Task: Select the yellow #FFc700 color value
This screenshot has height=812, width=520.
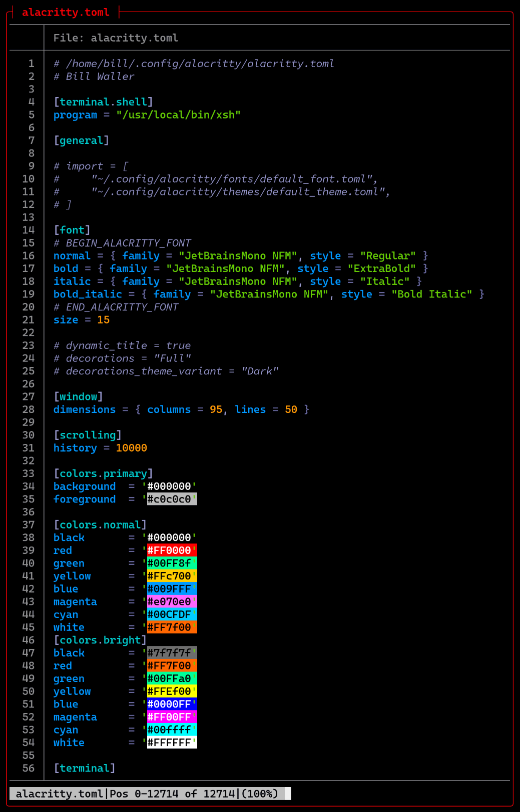Action: click(x=169, y=576)
